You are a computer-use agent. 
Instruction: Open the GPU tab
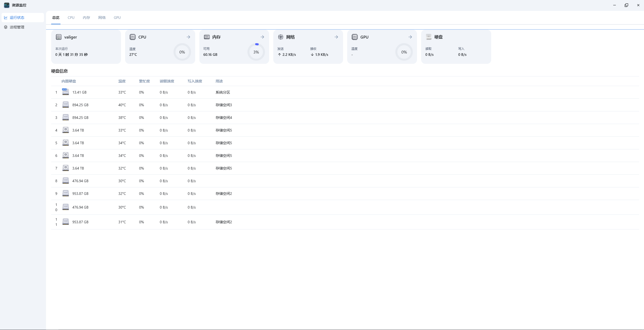pyautogui.click(x=117, y=18)
